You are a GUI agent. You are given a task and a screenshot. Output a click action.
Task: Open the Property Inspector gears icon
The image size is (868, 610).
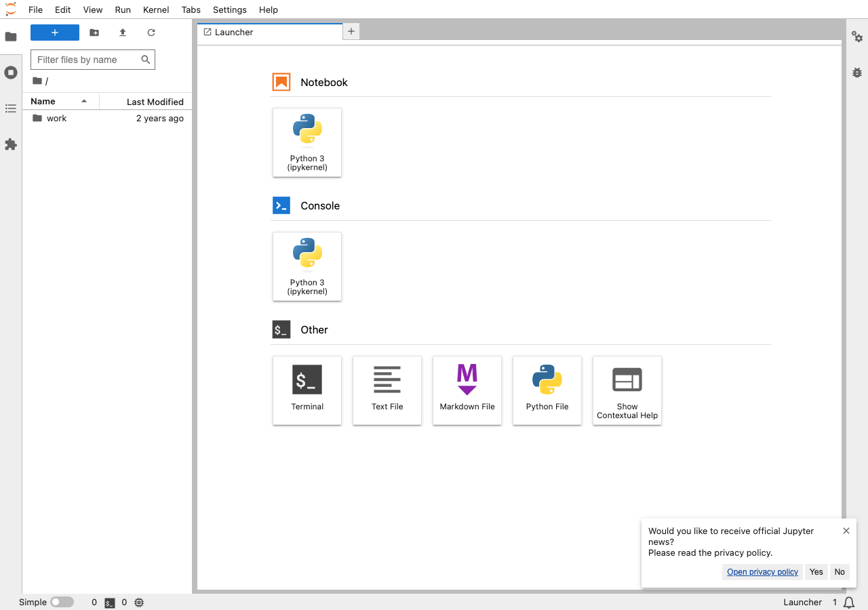pos(857,37)
